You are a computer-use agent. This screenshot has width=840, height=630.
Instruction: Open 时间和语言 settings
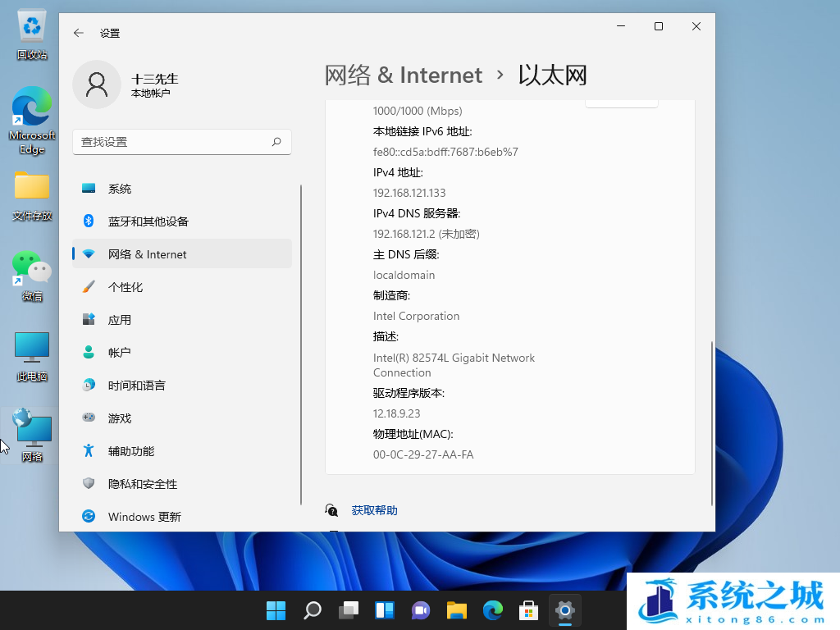tap(136, 385)
